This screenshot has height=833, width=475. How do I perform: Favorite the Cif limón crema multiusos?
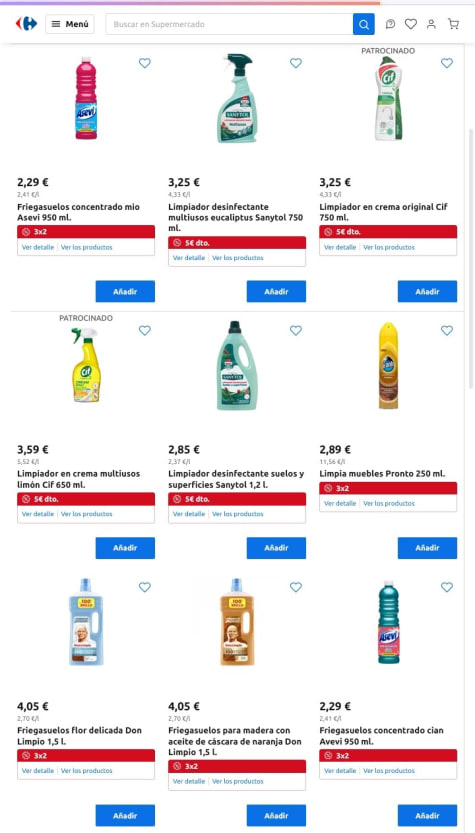click(x=145, y=330)
